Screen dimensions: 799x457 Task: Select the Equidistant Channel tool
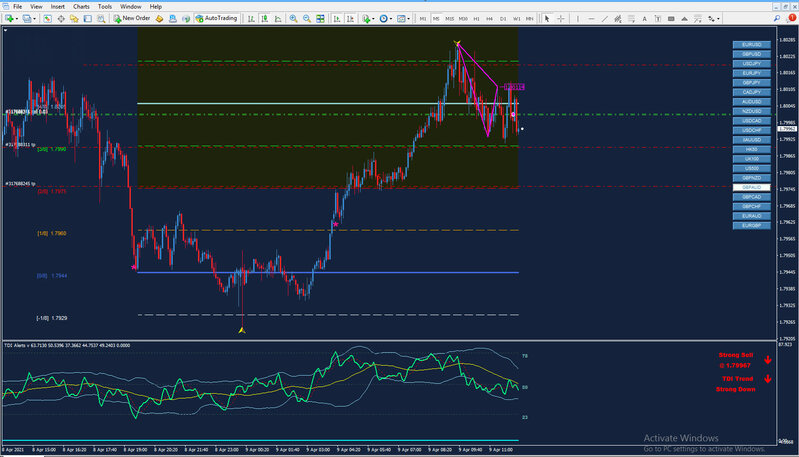[x=618, y=19]
